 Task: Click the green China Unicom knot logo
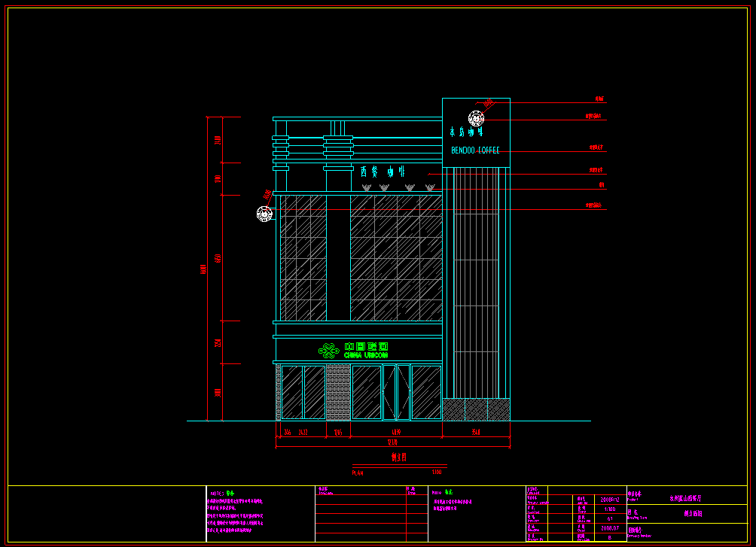pyautogui.click(x=329, y=351)
